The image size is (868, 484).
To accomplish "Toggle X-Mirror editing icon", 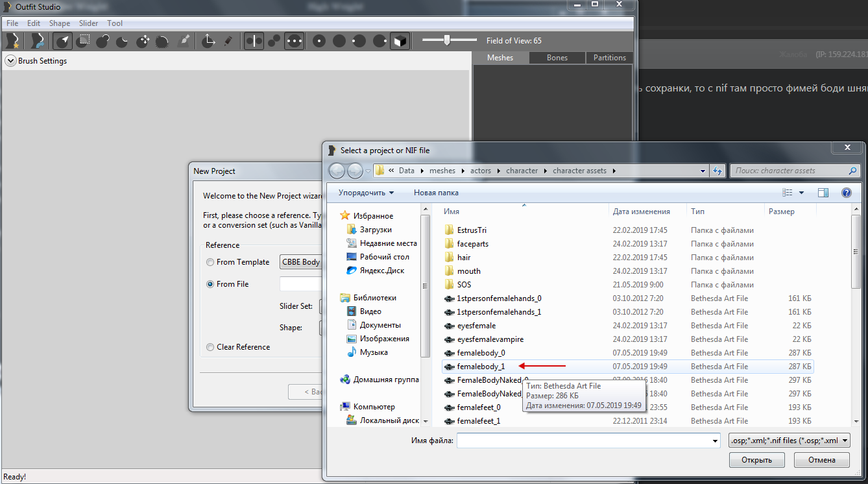I will pos(254,41).
